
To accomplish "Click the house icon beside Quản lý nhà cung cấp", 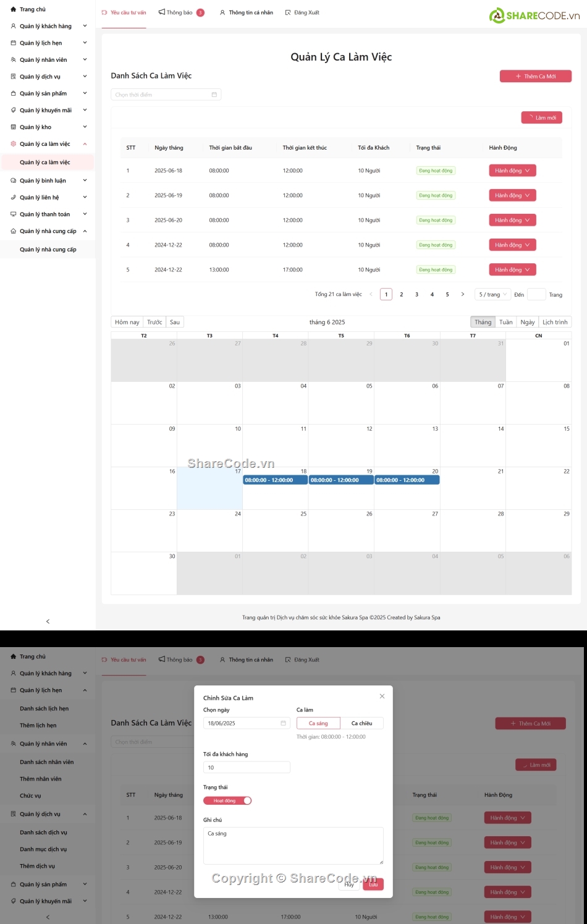I will (x=14, y=231).
